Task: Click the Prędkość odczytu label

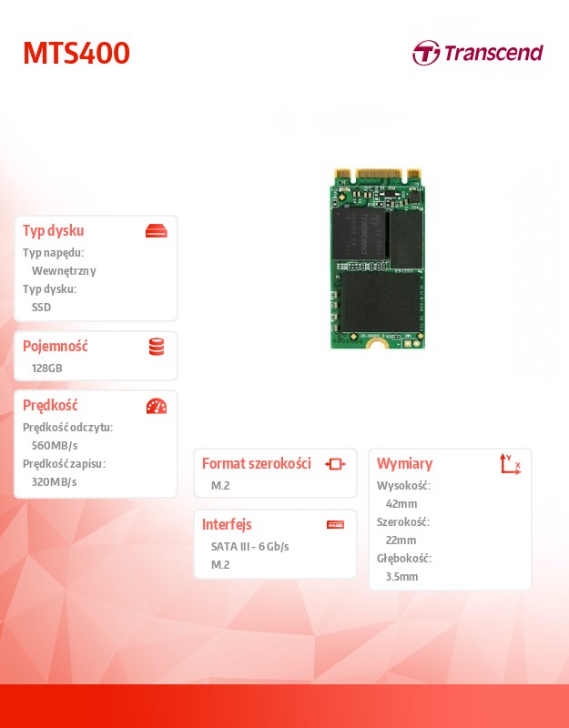Action: tap(67, 428)
